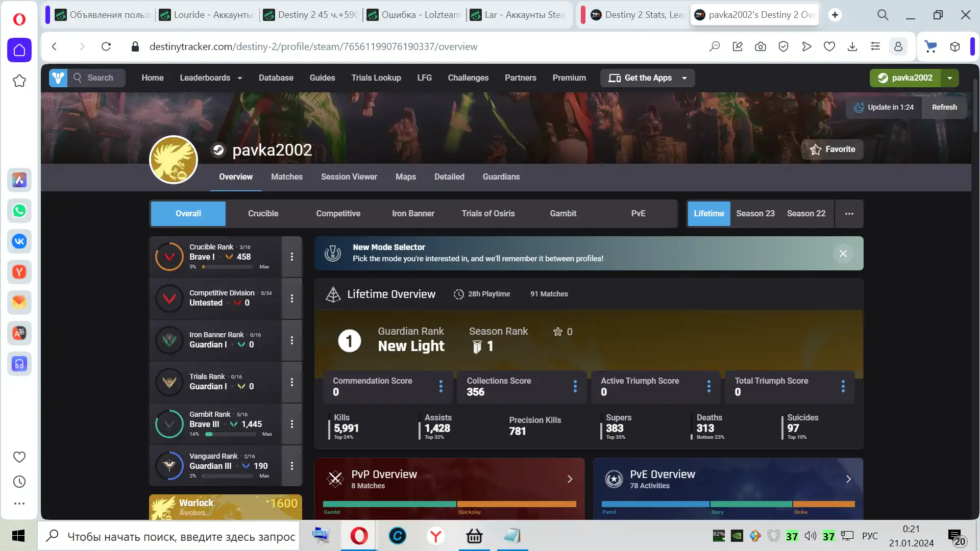
Task: Open the Opera start page home icon
Action: 19,50
